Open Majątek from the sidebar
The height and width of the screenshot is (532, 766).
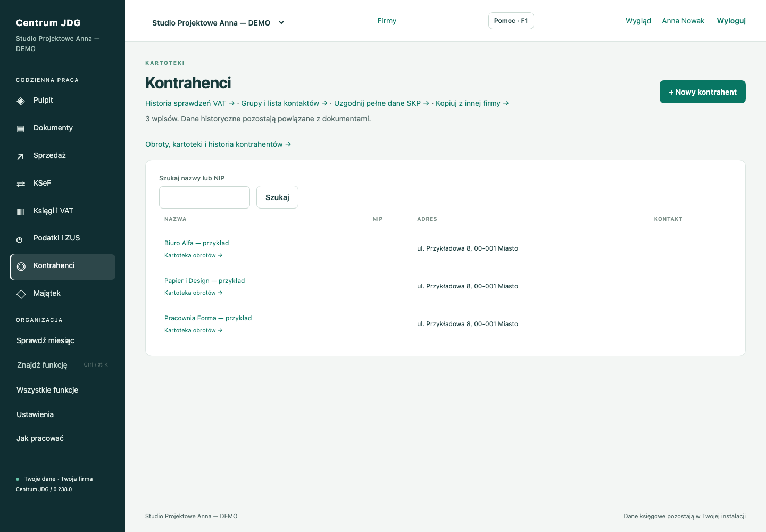pos(63,294)
